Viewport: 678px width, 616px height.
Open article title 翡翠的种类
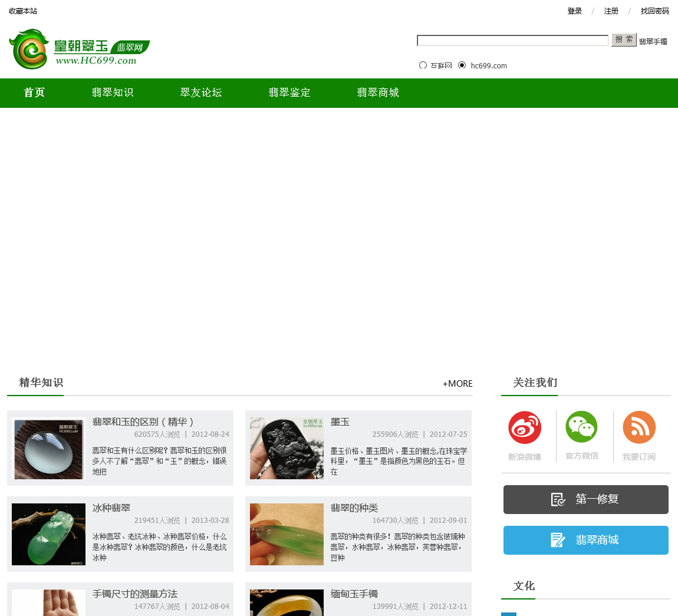pyautogui.click(x=354, y=508)
